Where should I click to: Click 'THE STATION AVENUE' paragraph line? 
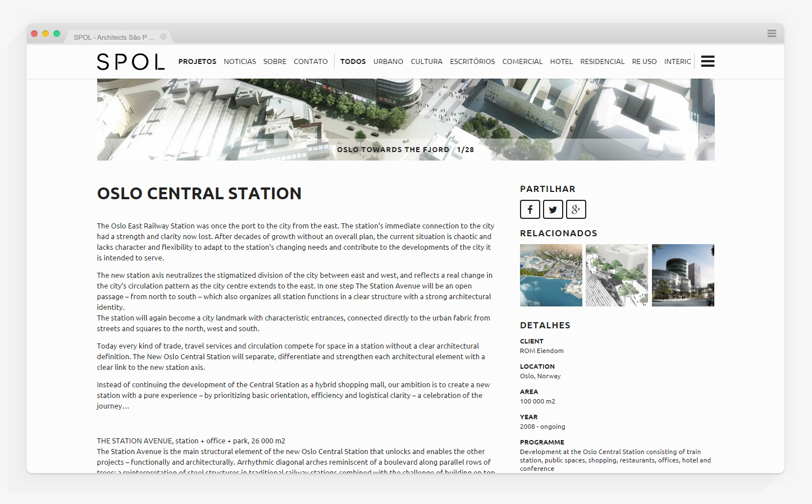coord(191,441)
